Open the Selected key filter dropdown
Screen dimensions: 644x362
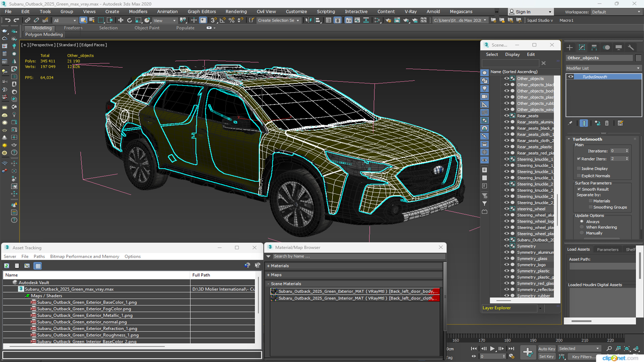[579, 349]
